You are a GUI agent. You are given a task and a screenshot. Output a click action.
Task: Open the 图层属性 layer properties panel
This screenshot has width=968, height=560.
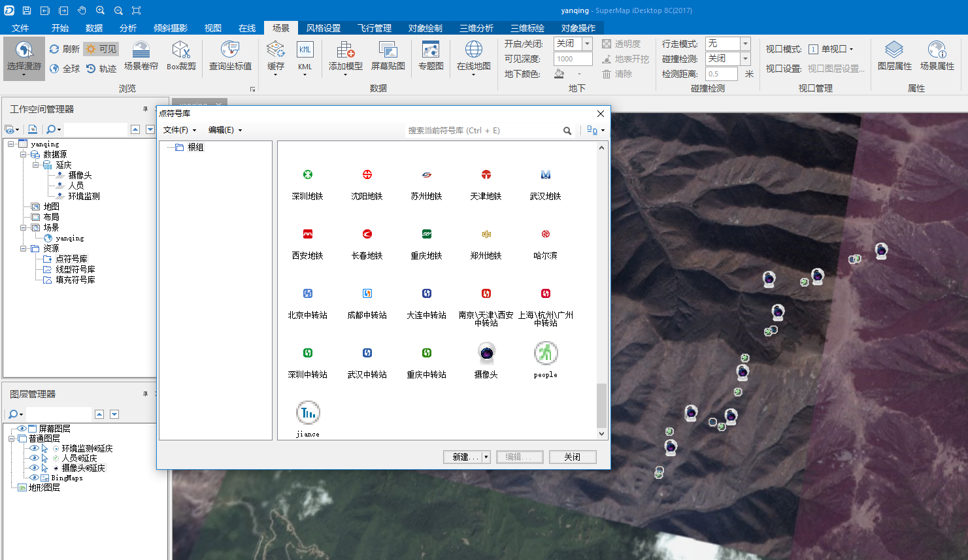click(895, 56)
